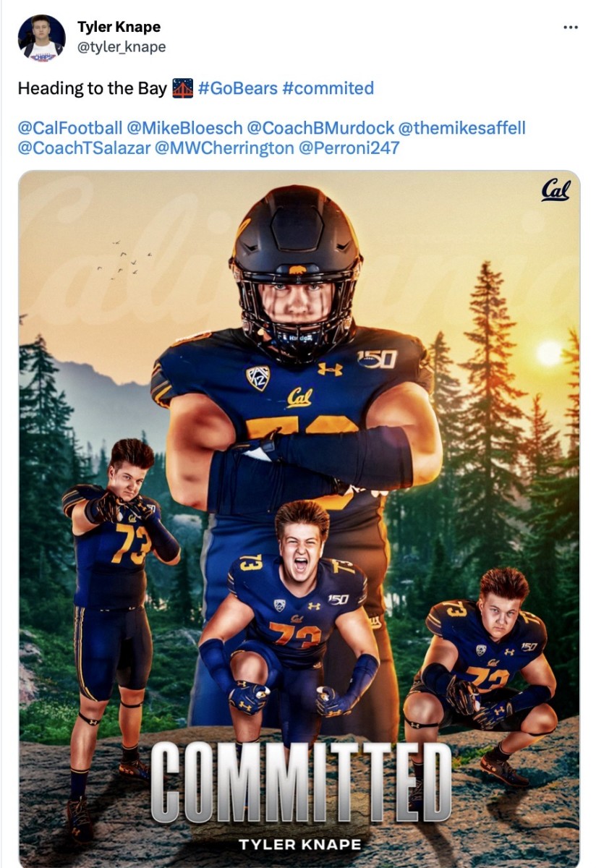Screen dimensions: 596x868
Task: Open the #GoBears hashtag
Action: pyautogui.click(x=237, y=88)
